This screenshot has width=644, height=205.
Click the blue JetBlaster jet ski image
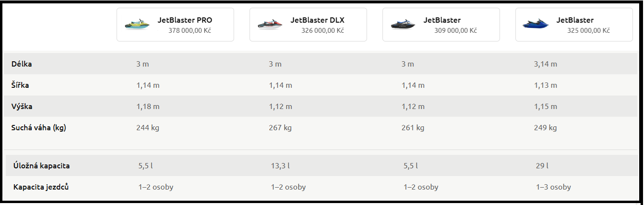[x=535, y=25]
